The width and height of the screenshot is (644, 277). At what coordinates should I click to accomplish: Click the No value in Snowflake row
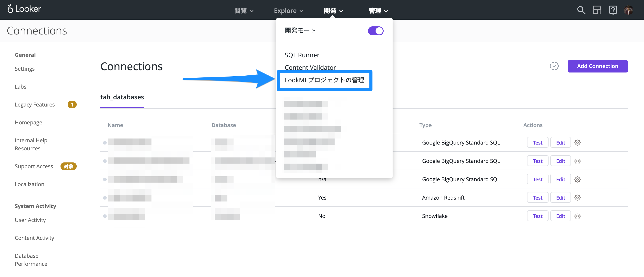(x=322, y=216)
